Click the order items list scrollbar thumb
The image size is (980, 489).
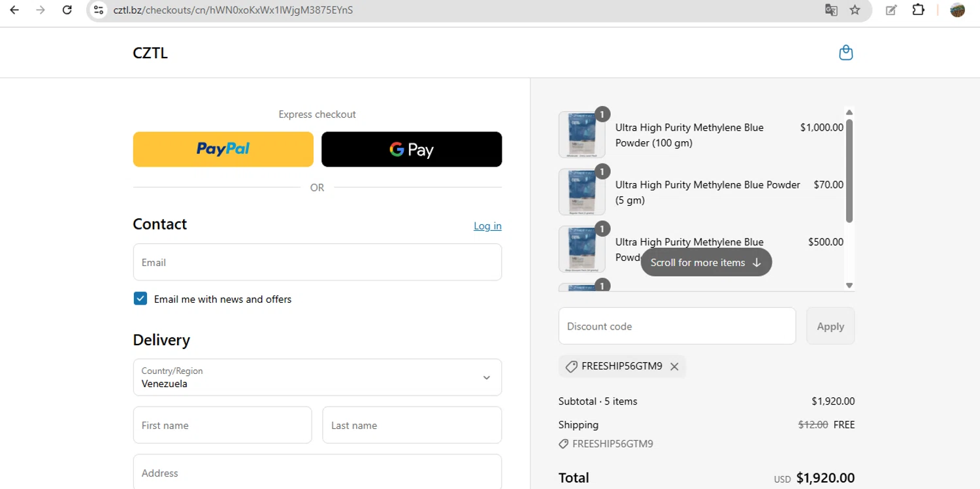pos(849,171)
